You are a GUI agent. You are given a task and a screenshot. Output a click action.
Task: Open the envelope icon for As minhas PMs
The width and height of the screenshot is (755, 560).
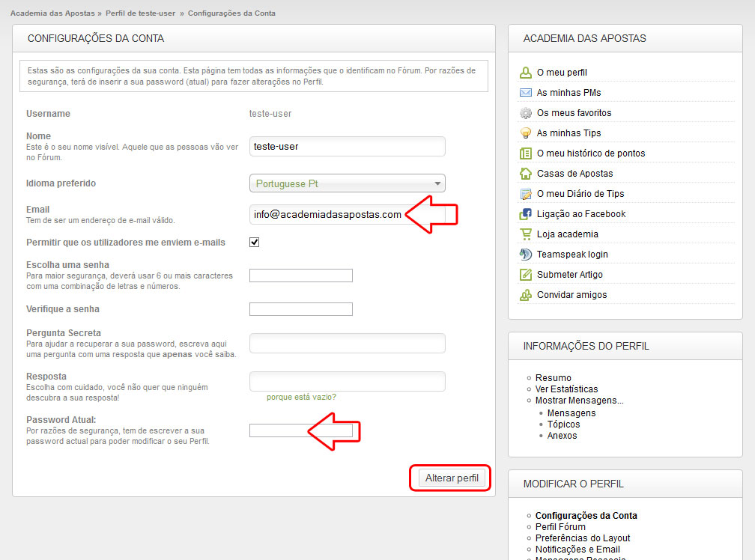(x=525, y=93)
